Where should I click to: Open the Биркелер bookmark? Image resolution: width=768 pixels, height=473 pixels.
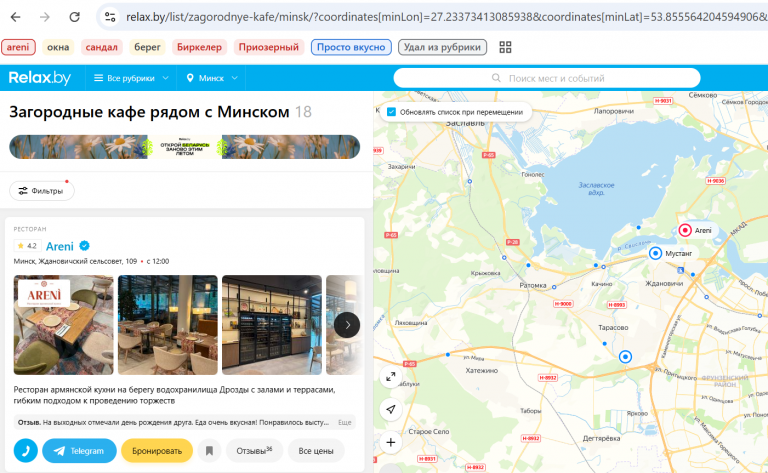pos(199,47)
